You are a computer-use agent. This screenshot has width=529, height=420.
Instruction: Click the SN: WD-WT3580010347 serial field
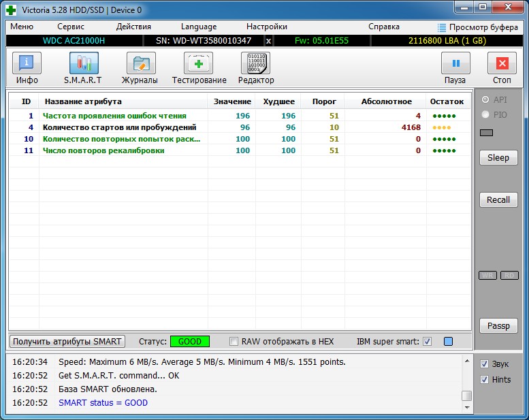204,41
